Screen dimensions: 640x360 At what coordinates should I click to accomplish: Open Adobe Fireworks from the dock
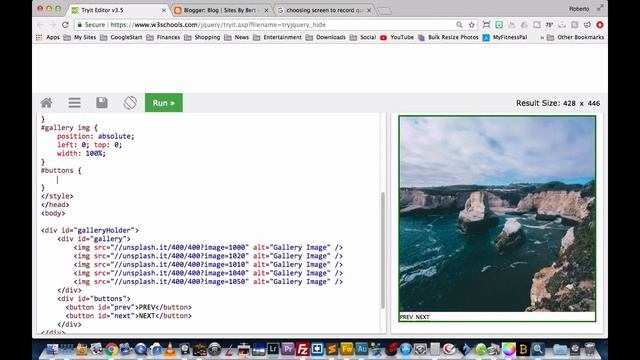[347, 349]
